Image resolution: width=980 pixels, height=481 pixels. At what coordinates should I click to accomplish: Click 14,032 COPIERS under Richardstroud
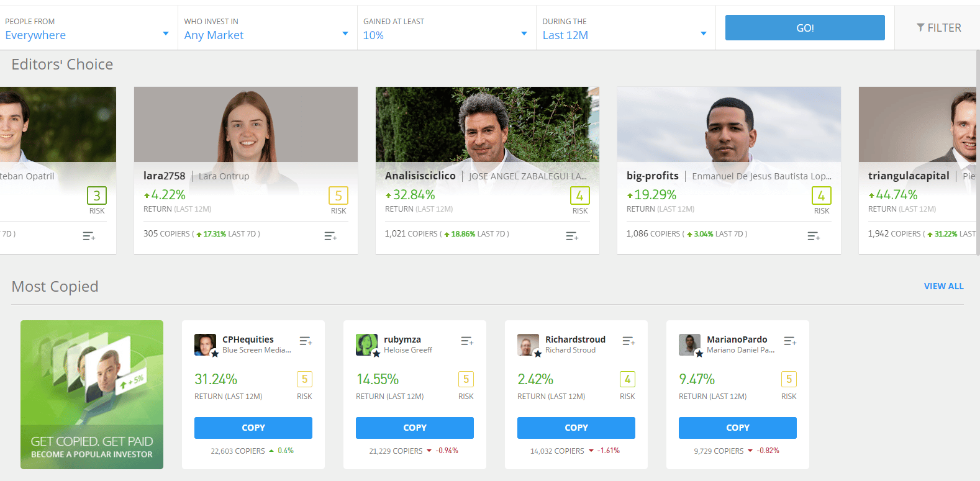(557, 451)
